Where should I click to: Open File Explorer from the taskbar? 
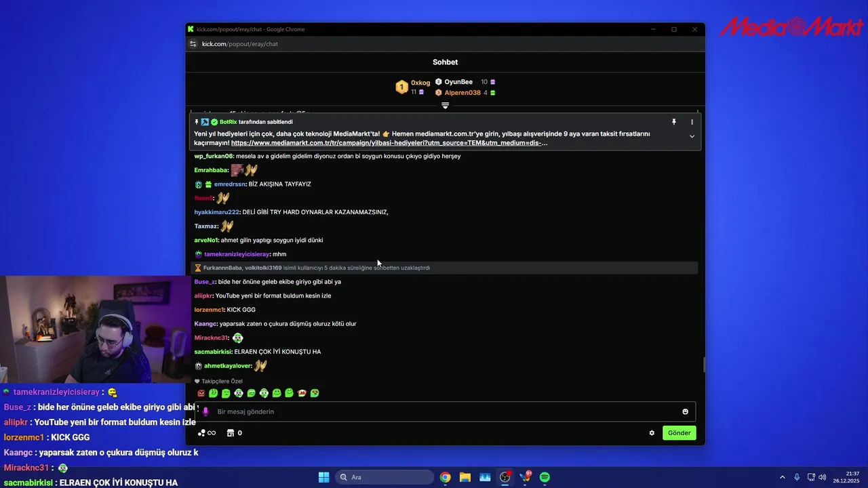pos(465,477)
